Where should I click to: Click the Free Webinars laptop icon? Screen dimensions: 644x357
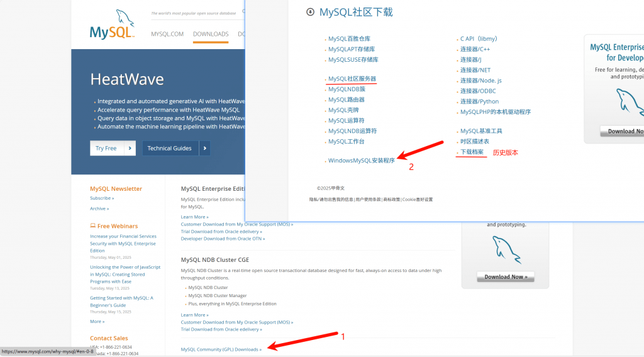coord(93,226)
